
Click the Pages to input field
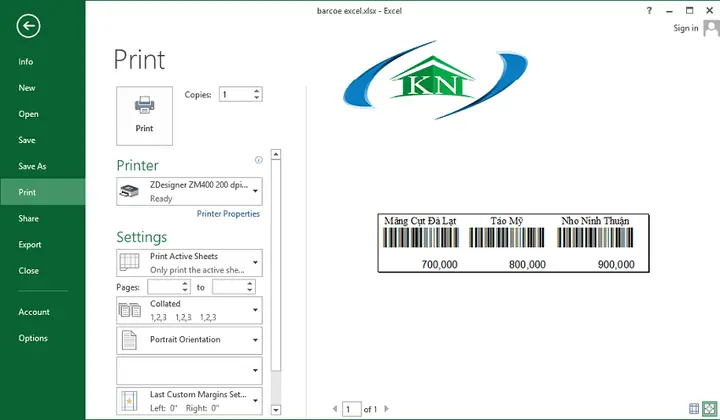229,287
